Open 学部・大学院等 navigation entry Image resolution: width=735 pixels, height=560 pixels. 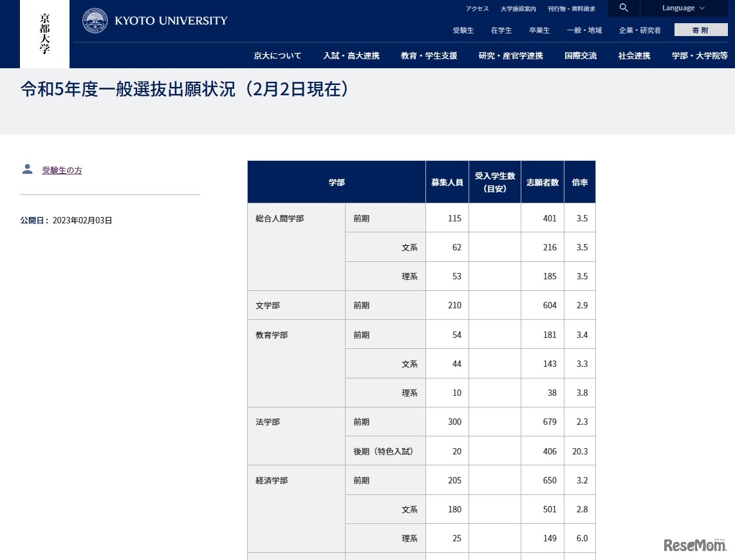(700, 56)
